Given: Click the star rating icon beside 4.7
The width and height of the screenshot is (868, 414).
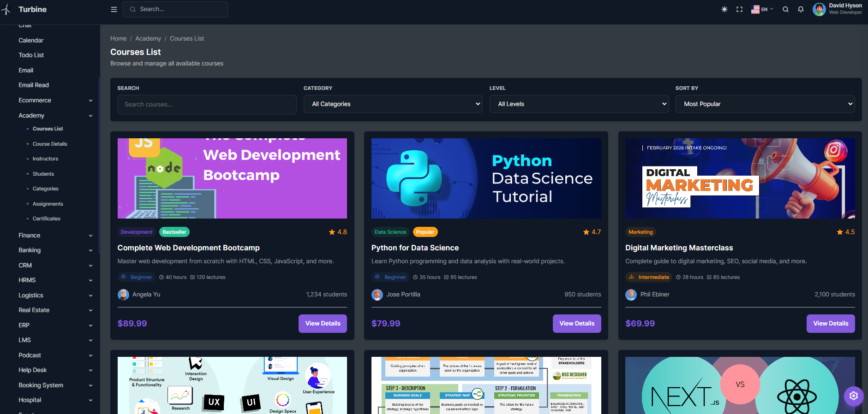Looking at the screenshot, I should pos(586,232).
